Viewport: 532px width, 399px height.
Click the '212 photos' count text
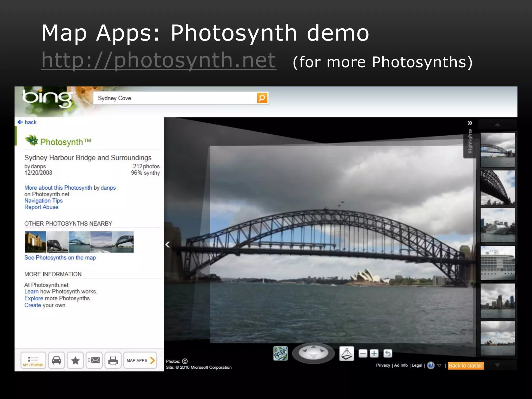(x=146, y=166)
